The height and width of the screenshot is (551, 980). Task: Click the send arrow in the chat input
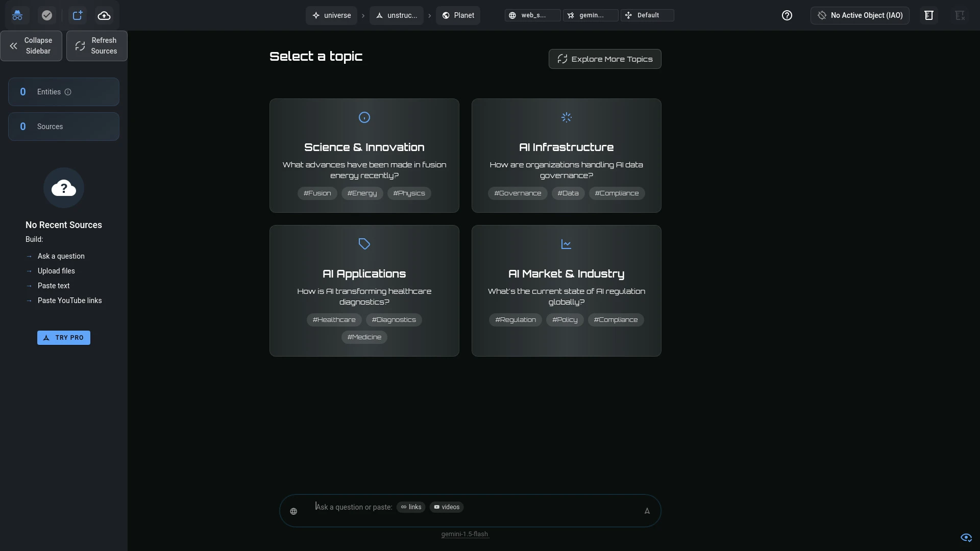point(646,511)
